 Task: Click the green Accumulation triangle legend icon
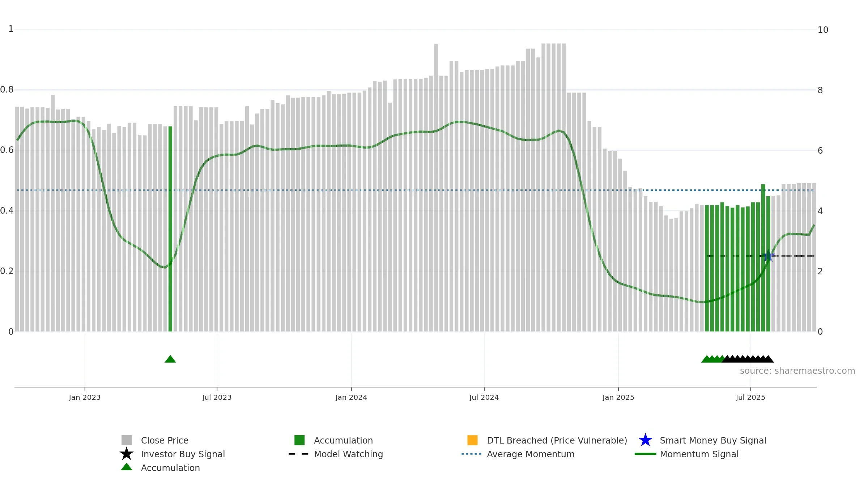(x=127, y=467)
